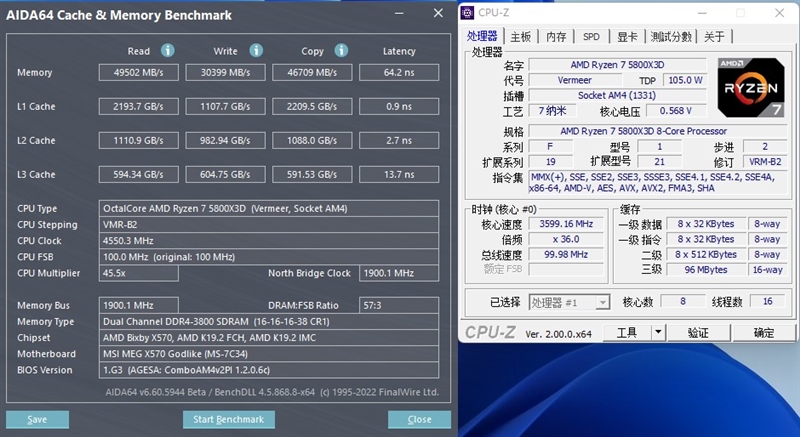The width and height of the screenshot is (800, 437).
Task: Click the 工具 button in CPU-Z
Action: coord(627,333)
